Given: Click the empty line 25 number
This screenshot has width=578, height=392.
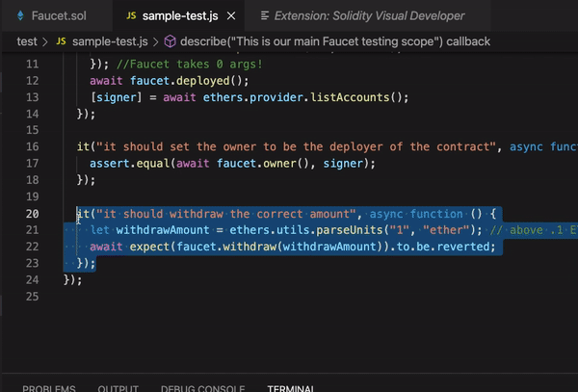Looking at the screenshot, I should pyautogui.click(x=33, y=297).
